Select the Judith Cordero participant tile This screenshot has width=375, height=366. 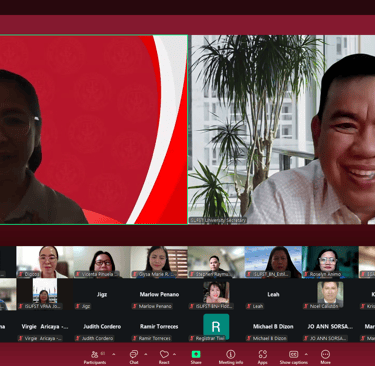coord(102,327)
